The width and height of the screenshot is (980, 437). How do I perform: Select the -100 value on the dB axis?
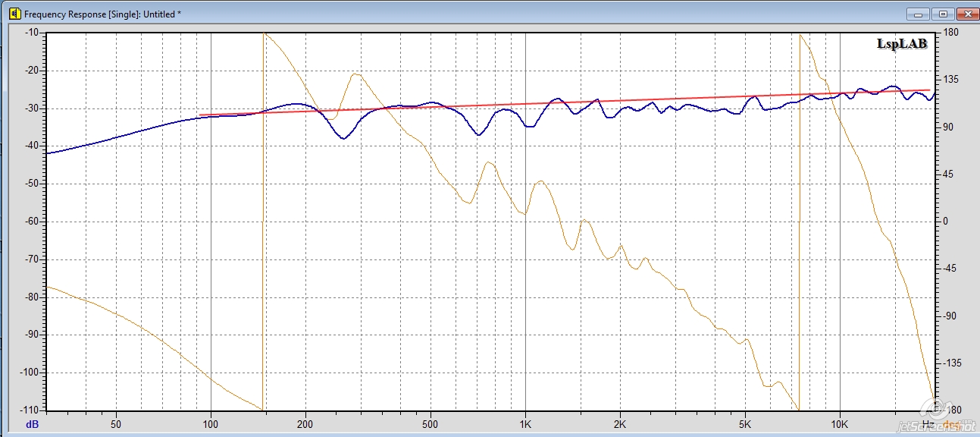click(30, 373)
